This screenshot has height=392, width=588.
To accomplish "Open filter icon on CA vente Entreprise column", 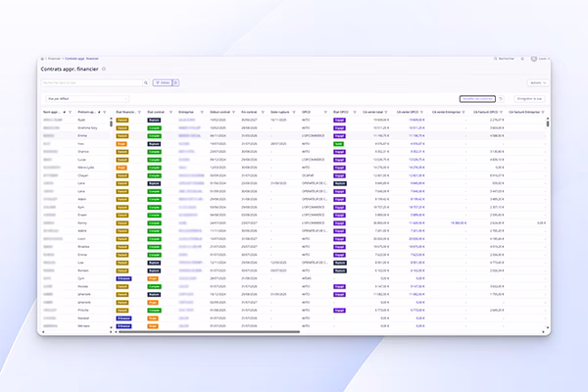I will click(464, 112).
